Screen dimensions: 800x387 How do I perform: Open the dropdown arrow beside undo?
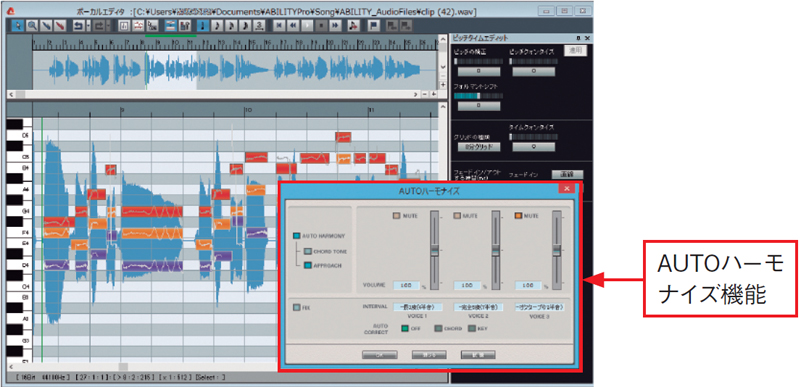88,25
